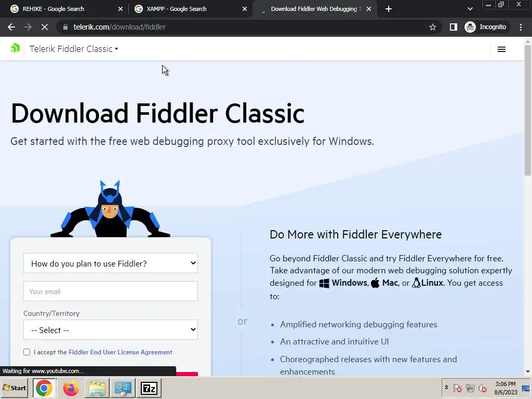Open the file explorer folder icon in the taskbar

pos(97,388)
